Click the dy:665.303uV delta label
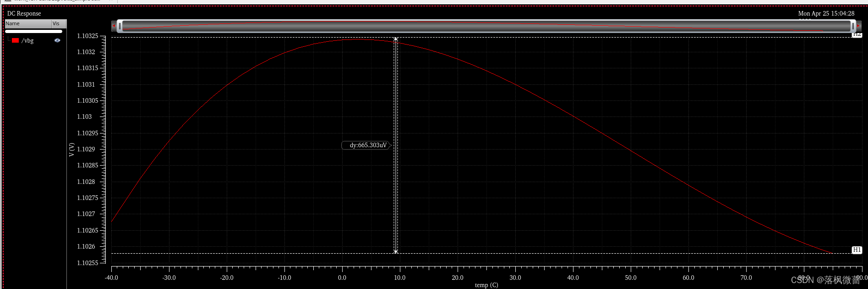The image size is (868, 289). tap(366, 145)
